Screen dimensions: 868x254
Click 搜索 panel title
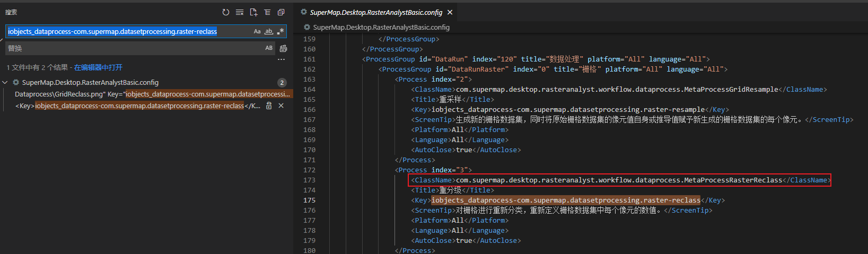tap(11, 12)
